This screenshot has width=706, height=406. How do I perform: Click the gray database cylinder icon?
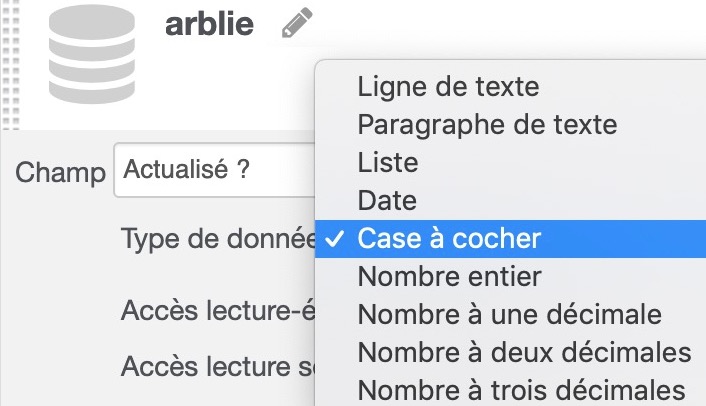(92, 54)
